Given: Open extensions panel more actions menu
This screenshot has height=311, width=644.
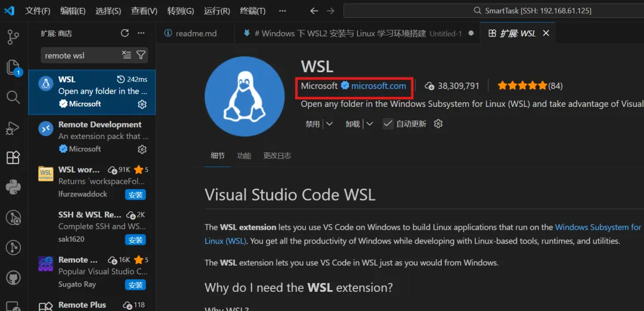Looking at the screenshot, I should click(141, 33).
